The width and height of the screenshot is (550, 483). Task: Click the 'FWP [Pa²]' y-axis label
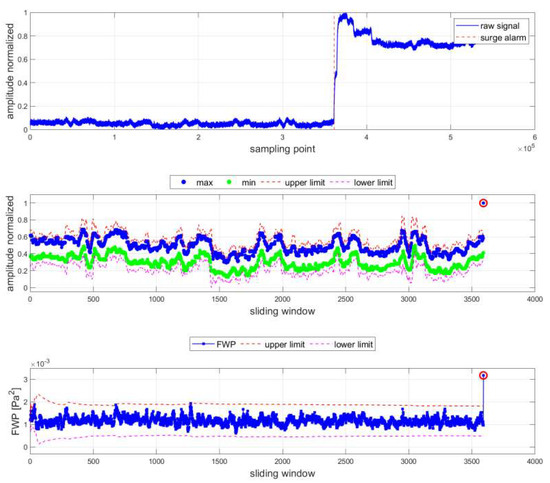click(x=16, y=411)
